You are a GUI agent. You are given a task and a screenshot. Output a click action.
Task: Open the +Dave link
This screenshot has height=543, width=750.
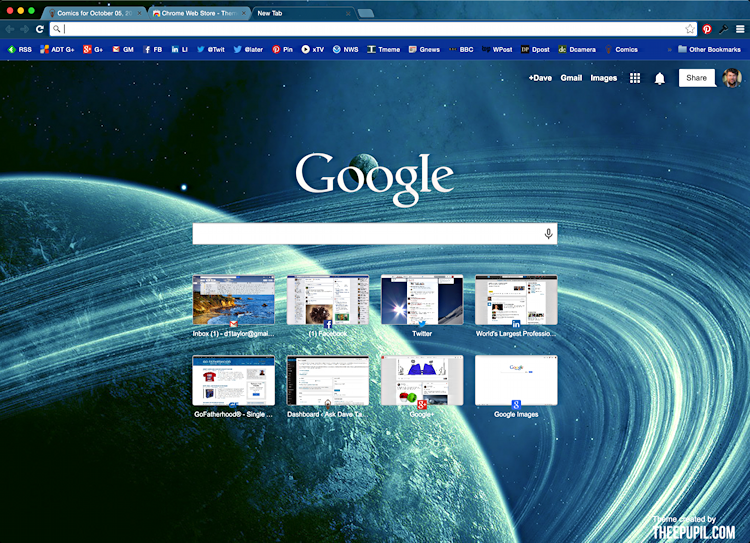tap(540, 78)
